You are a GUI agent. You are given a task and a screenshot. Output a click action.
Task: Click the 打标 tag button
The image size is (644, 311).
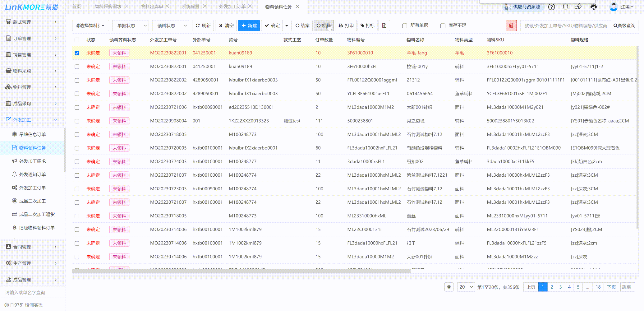click(x=367, y=26)
